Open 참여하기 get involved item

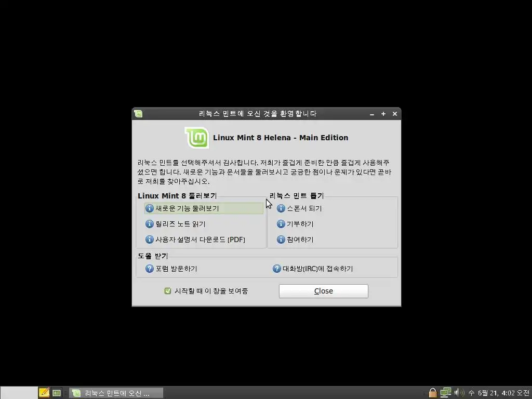[295, 240]
